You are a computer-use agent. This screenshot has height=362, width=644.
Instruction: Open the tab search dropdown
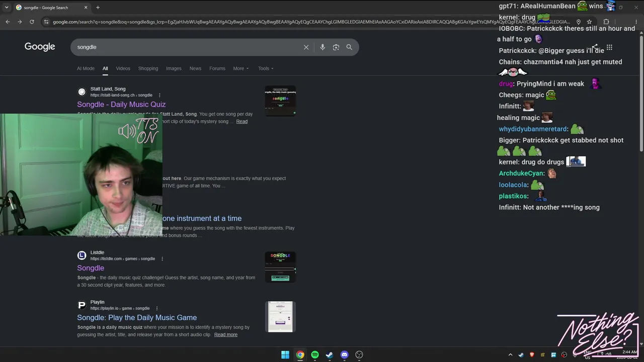coord(6,8)
